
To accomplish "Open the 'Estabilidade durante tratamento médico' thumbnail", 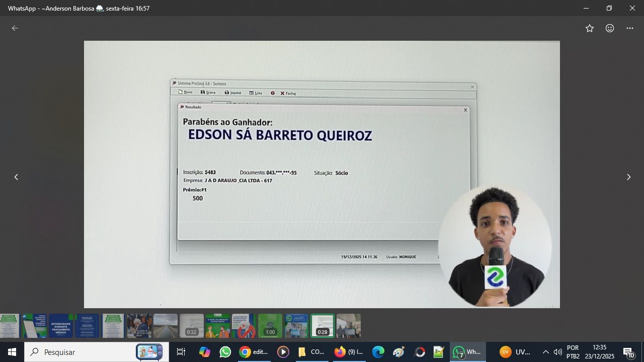I will point(61,326).
